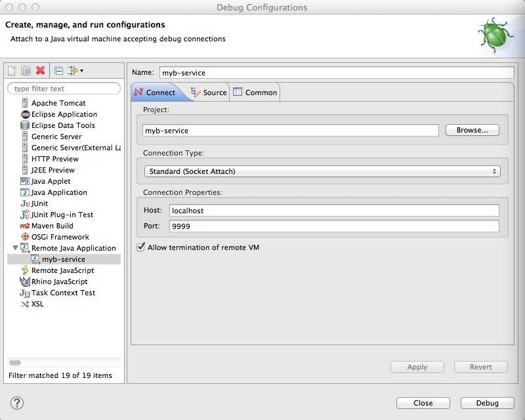The width and height of the screenshot is (525, 420).
Task: Select the Generic Server icon
Action: (x=25, y=136)
